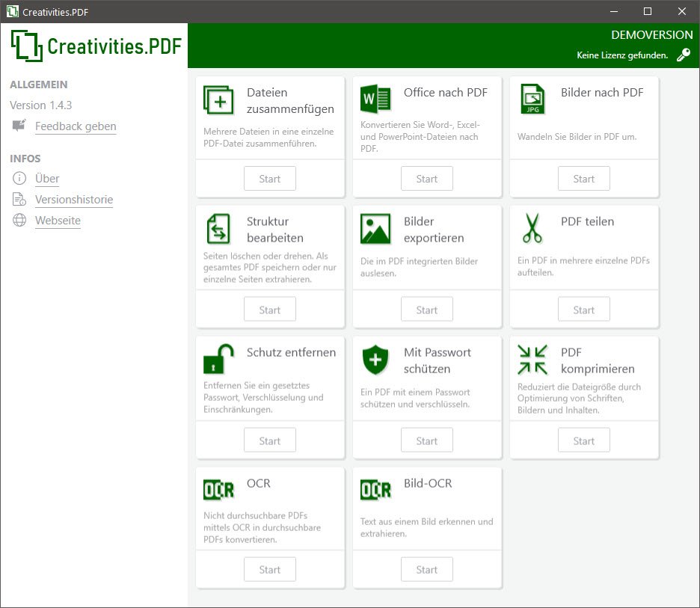Image resolution: width=700 pixels, height=608 pixels.
Task: Click the Creativities.PDF logo in the sidebar
Action: (96, 46)
